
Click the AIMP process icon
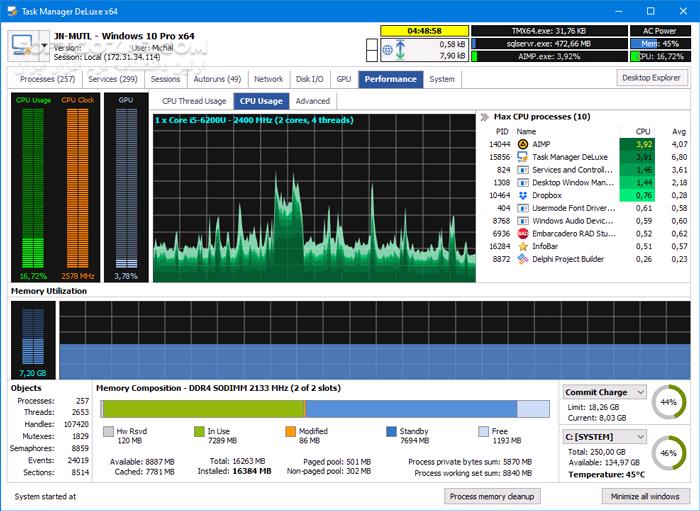pyautogui.click(x=522, y=144)
